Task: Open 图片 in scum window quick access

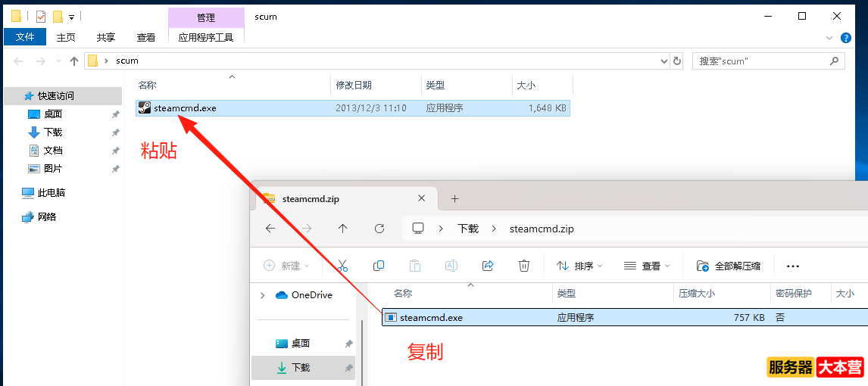Action: pyautogui.click(x=53, y=169)
